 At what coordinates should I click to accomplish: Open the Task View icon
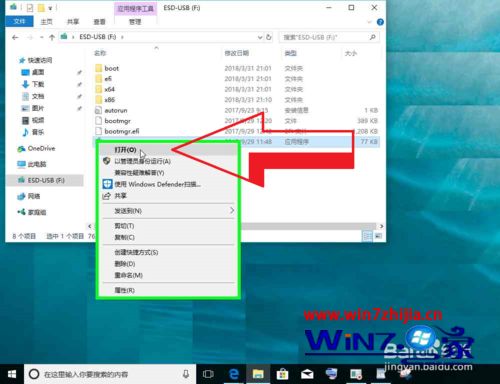tap(208, 374)
